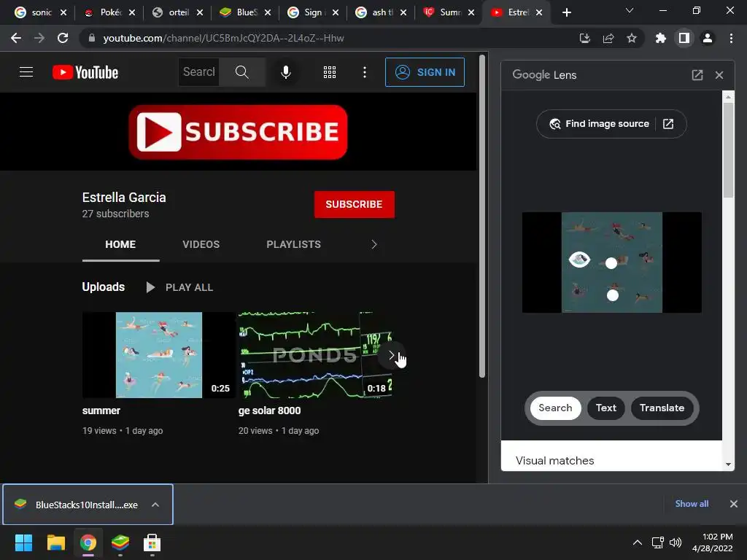Click the address bar URL
Viewport: 747px width, 560px height.
pos(223,38)
